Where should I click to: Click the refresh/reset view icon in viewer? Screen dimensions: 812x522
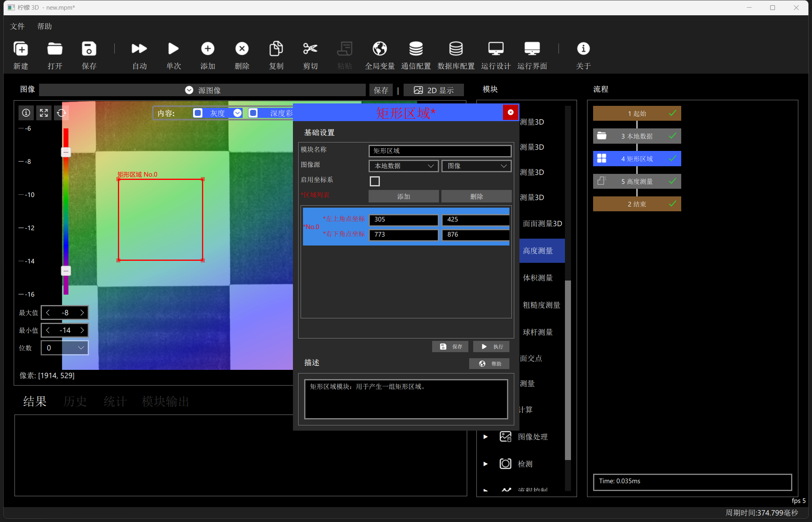(61, 113)
